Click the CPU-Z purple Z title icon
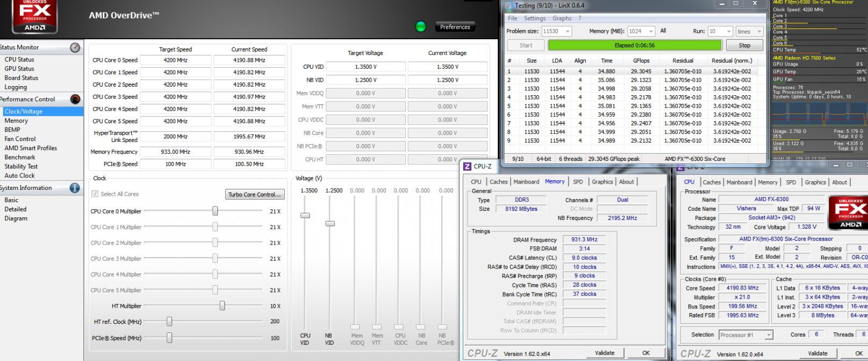 (x=467, y=166)
